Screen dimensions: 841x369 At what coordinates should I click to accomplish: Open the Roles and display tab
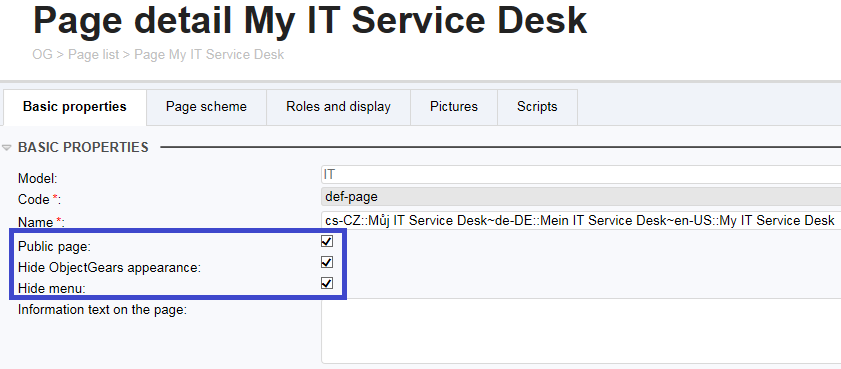pos(338,107)
